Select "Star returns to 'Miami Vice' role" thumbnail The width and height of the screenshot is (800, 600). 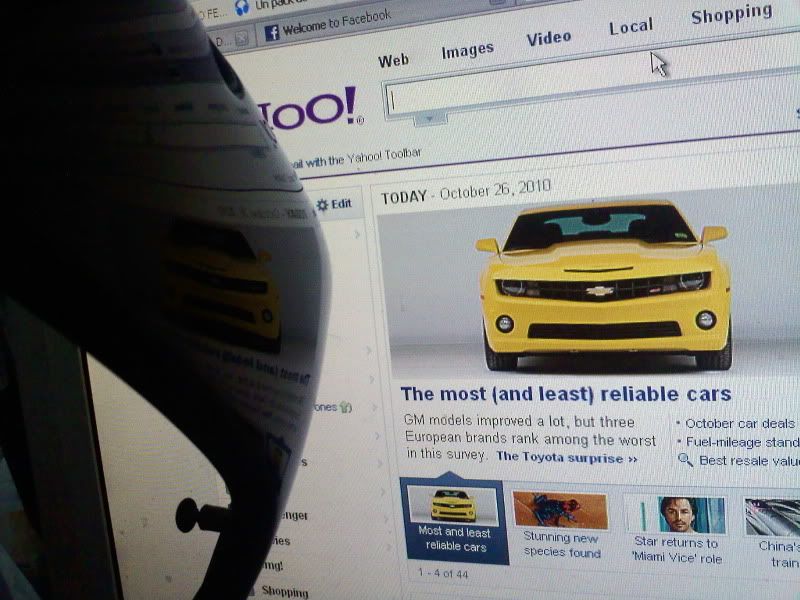click(x=677, y=529)
